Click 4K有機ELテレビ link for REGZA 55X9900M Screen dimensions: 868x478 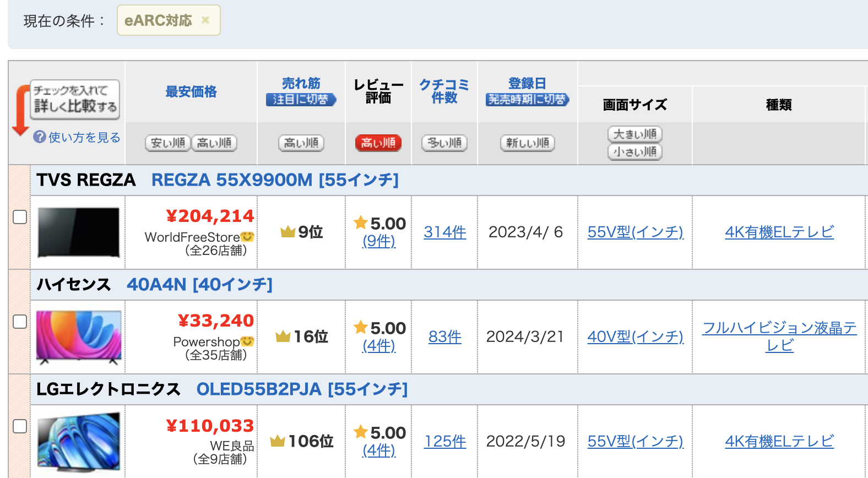(779, 232)
